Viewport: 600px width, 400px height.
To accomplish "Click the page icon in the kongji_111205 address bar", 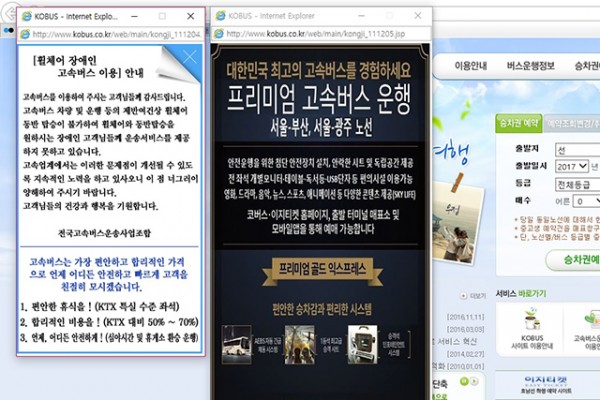I will point(219,34).
